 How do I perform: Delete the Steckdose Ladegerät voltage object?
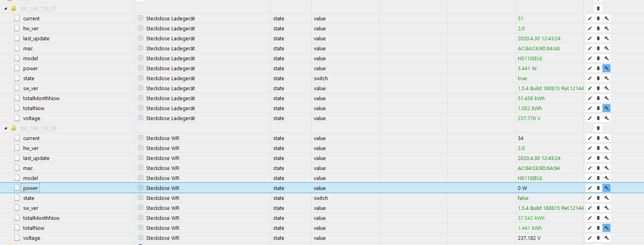pyautogui.click(x=598, y=118)
